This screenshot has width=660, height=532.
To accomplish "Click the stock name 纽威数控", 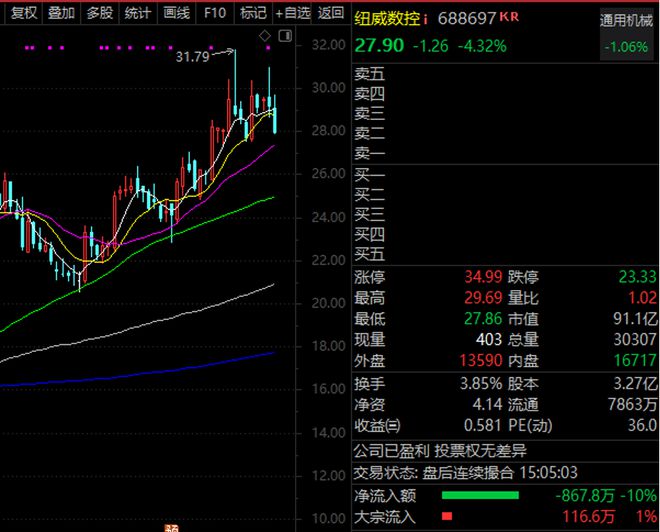I will coord(387,19).
